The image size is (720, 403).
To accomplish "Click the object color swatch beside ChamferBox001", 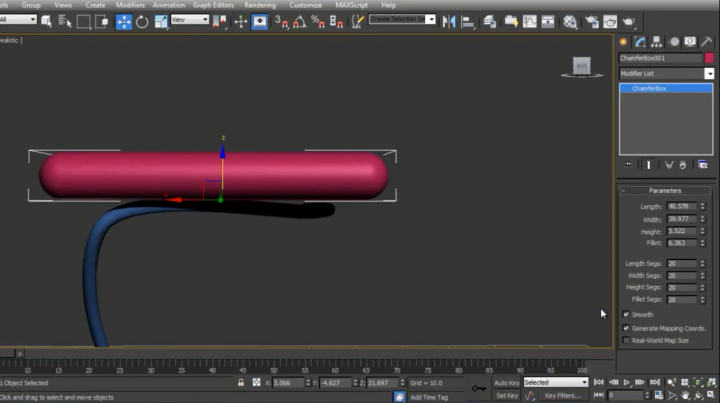I will point(710,58).
